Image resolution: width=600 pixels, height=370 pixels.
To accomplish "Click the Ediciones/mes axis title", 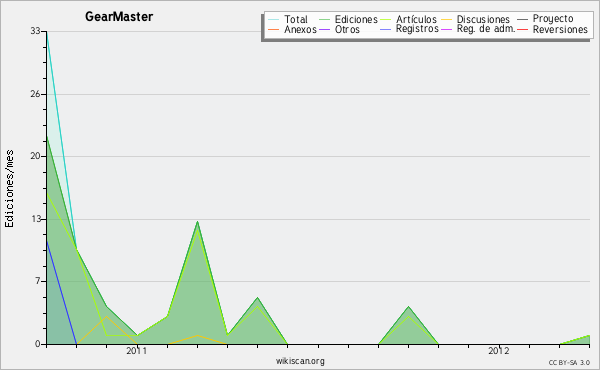I will click(x=9, y=189).
